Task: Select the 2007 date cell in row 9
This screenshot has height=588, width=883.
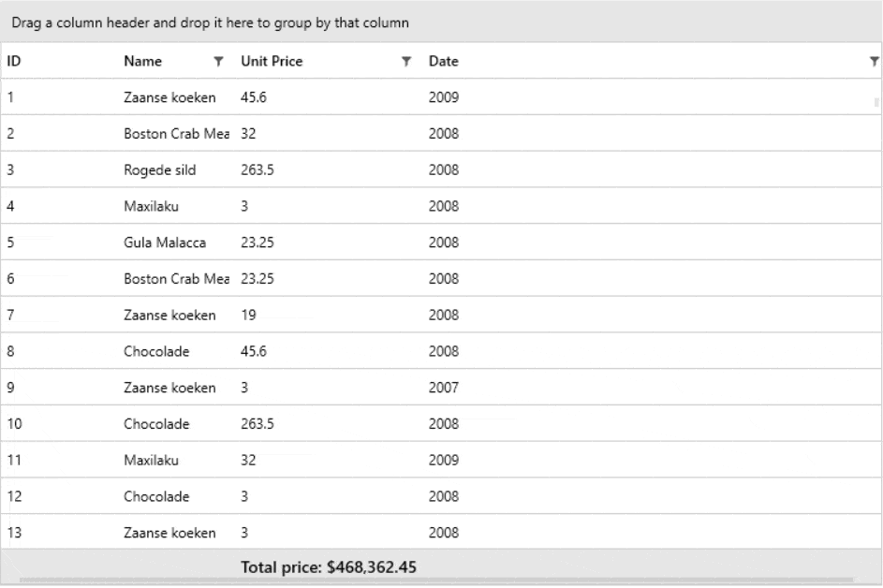Action: pos(442,387)
